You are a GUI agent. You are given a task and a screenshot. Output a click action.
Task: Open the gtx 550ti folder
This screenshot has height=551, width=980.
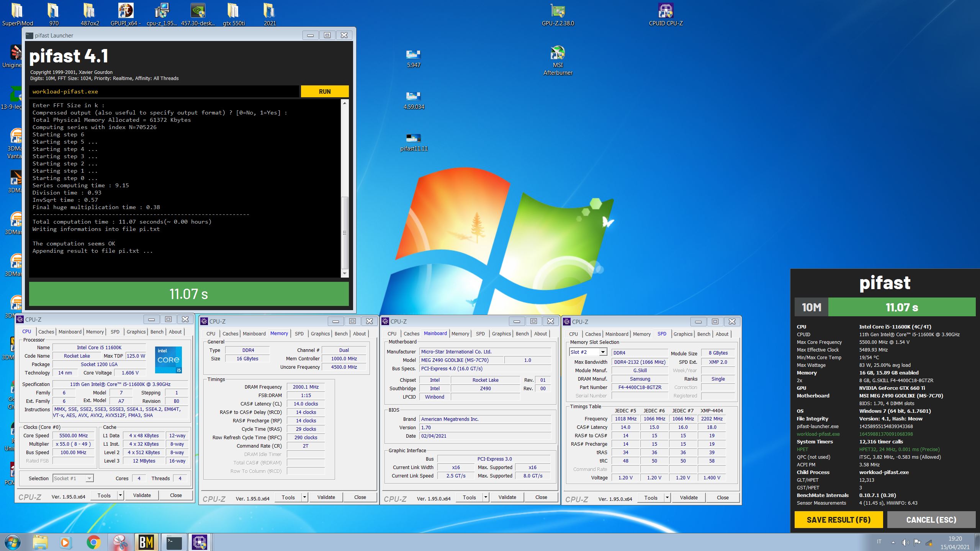234,15
